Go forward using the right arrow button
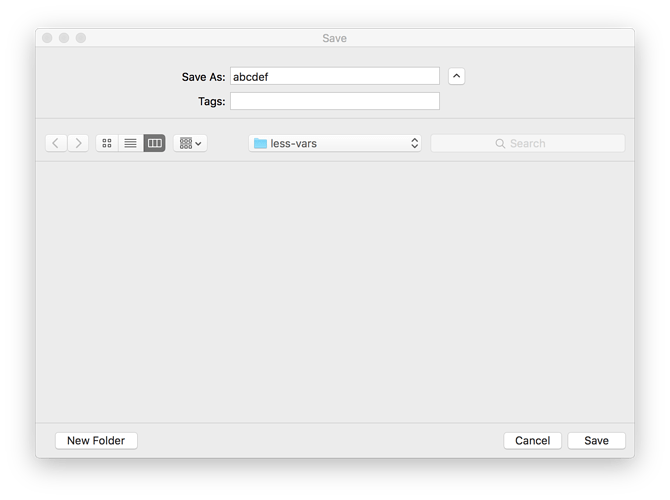Image resolution: width=670 pixels, height=500 pixels. click(78, 143)
